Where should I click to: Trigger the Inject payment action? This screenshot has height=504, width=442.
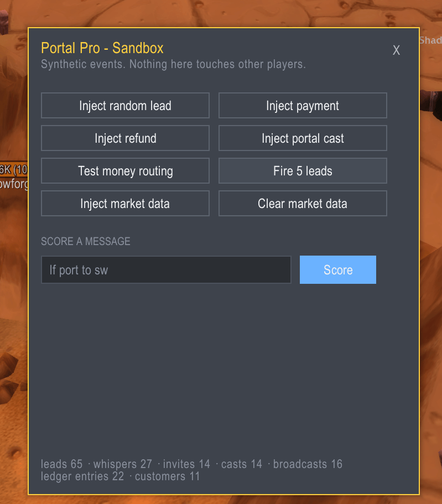click(303, 106)
